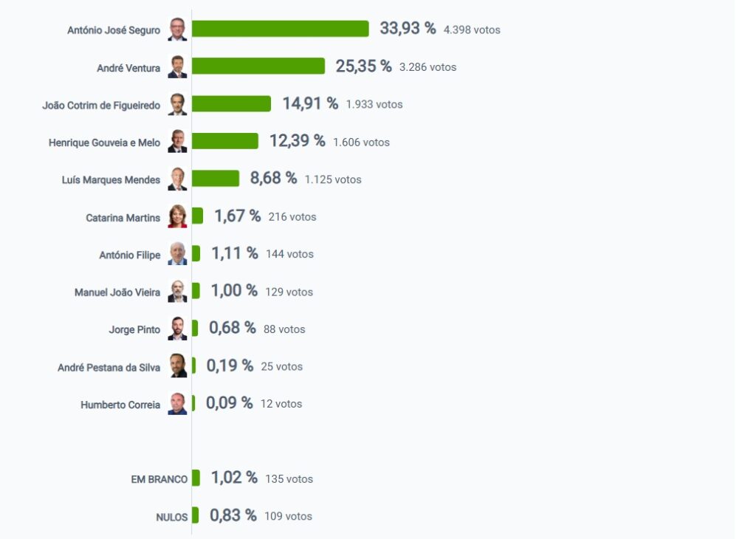Click the 4.398 votos count
The width and height of the screenshot is (756, 539).
click(x=472, y=30)
